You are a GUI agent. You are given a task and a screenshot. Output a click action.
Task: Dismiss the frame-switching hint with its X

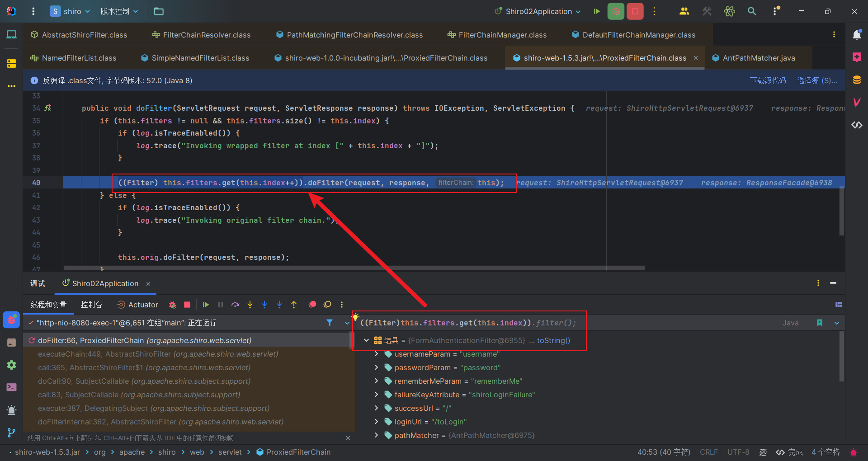coord(348,438)
